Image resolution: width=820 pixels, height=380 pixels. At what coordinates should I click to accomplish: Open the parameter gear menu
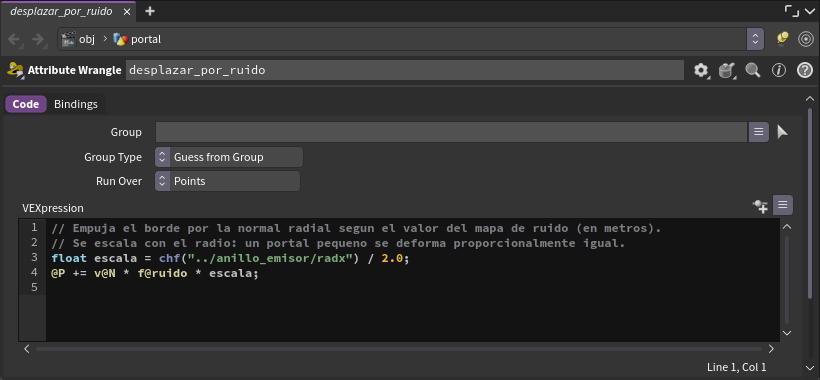tap(701, 71)
